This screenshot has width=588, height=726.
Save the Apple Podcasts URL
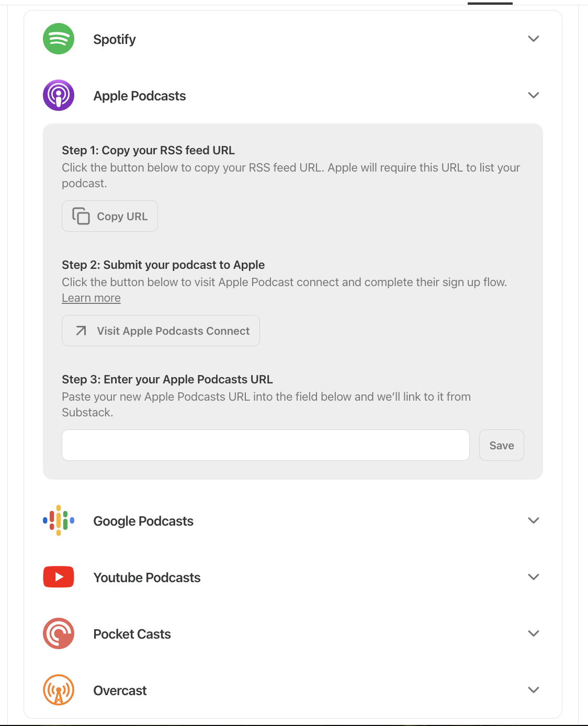[502, 445]
